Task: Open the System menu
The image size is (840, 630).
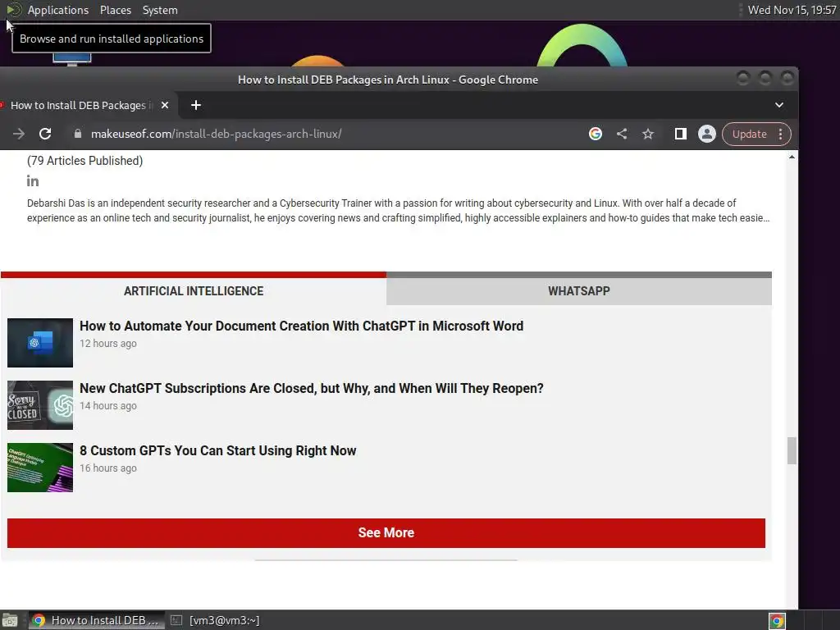Action: tap(160, 10)
